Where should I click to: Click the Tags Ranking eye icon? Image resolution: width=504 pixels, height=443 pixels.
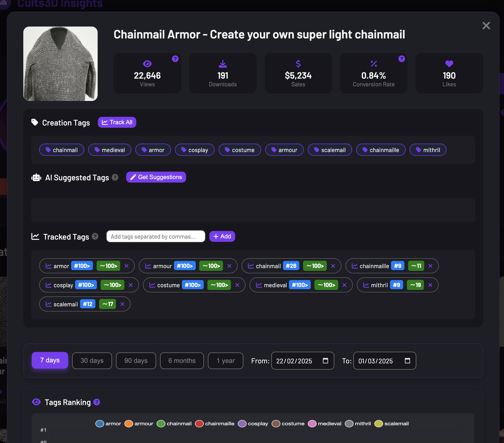pyautogui.click(x=36, y=402)
